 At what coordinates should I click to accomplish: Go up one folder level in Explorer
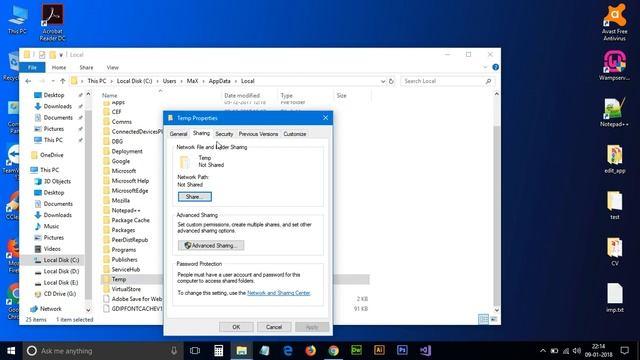point(62,81)
